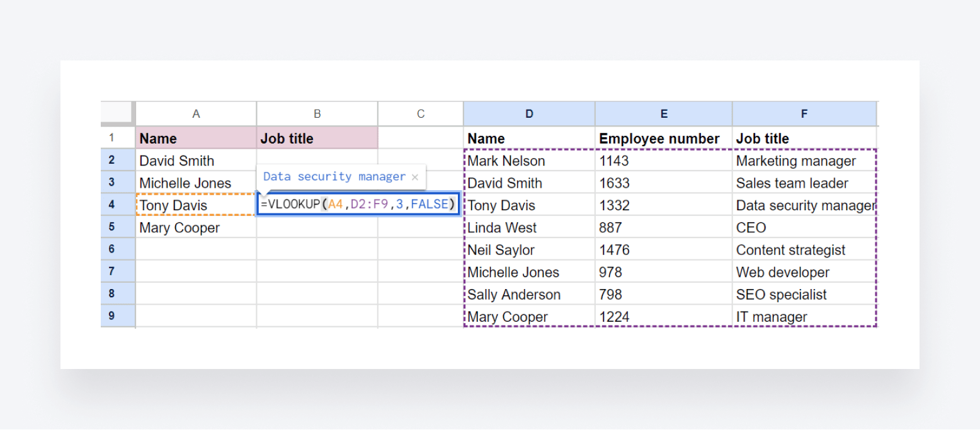Select row 4 header
The height and width of the screenshot is (437, 980).
pyautogui.click(x=118, y=205)
